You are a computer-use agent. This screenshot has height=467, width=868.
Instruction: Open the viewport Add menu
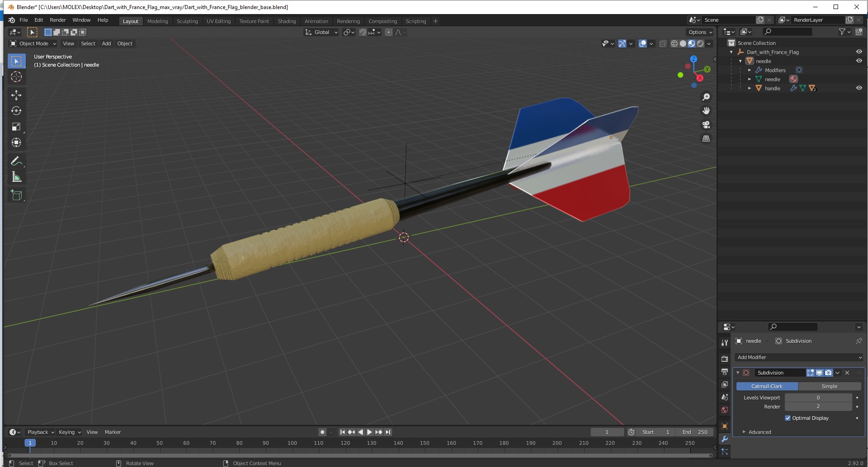(107, 44)
